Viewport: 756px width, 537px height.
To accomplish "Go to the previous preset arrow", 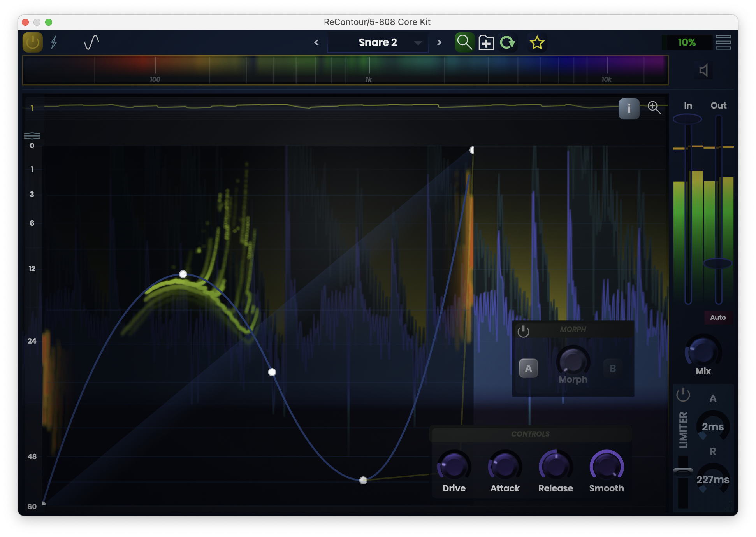I will point(316,42).
